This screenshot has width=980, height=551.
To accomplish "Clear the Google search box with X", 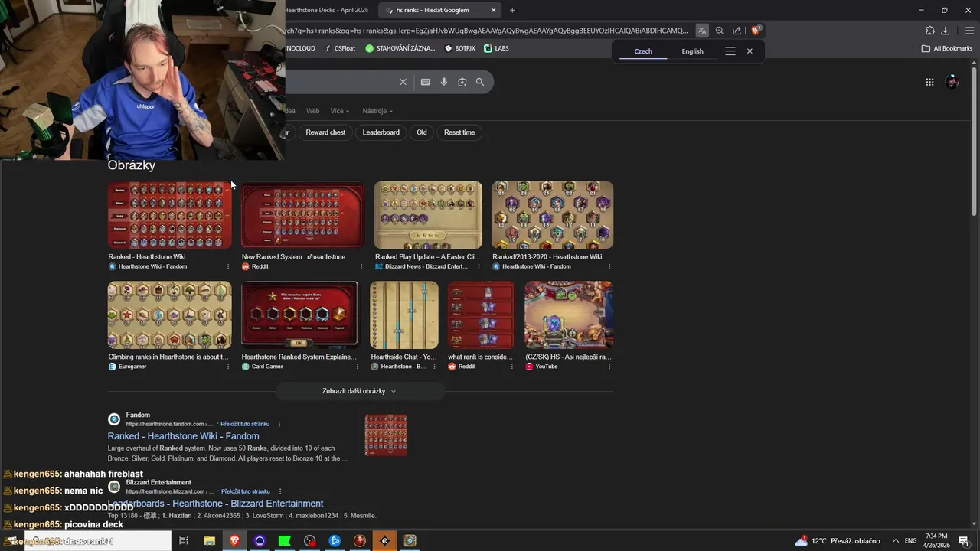I will [403, 82].
